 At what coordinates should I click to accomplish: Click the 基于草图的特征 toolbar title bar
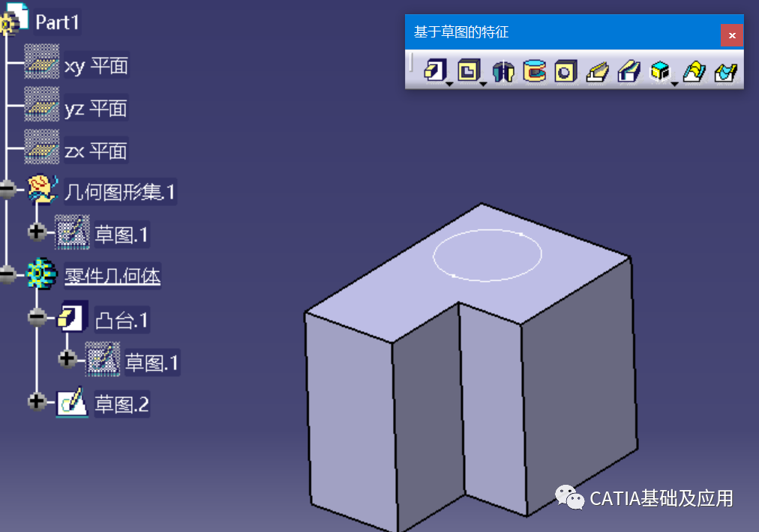pos(562,32)
